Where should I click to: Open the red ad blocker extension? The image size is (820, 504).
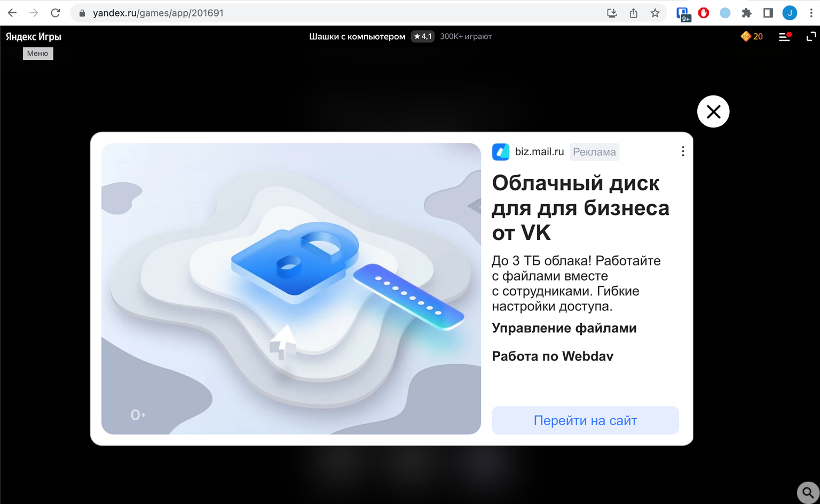pos(704,13)
